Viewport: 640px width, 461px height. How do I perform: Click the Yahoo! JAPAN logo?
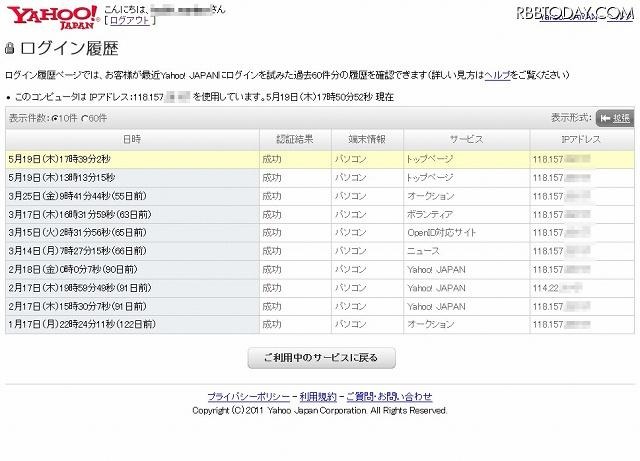tap(52, 17)
